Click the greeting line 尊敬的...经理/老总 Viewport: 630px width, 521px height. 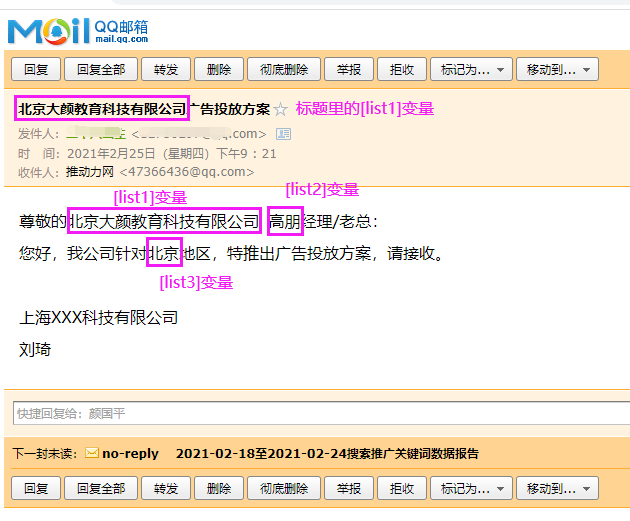point(198,221)
